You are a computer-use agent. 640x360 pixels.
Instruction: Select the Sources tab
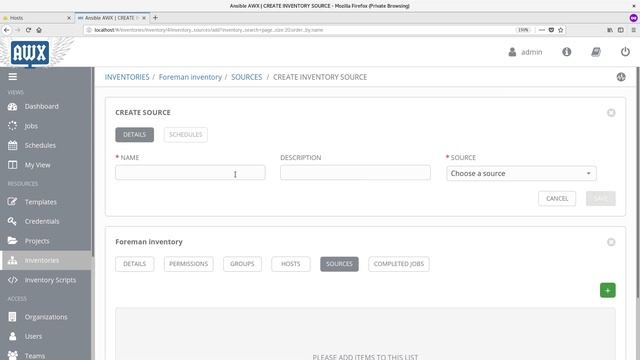339,264
